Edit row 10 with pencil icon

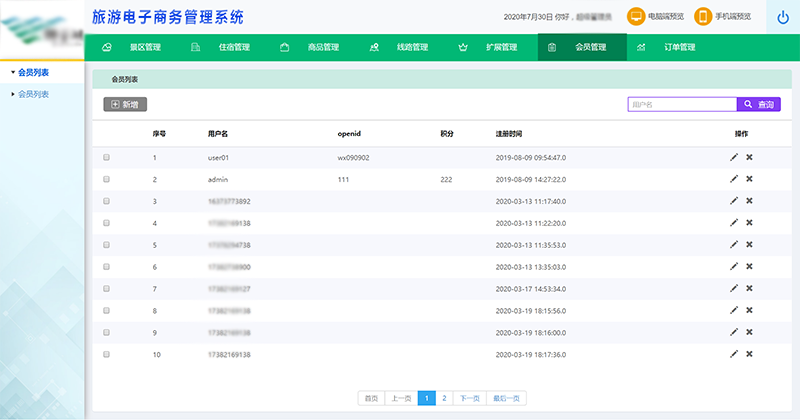pos(734,354)
